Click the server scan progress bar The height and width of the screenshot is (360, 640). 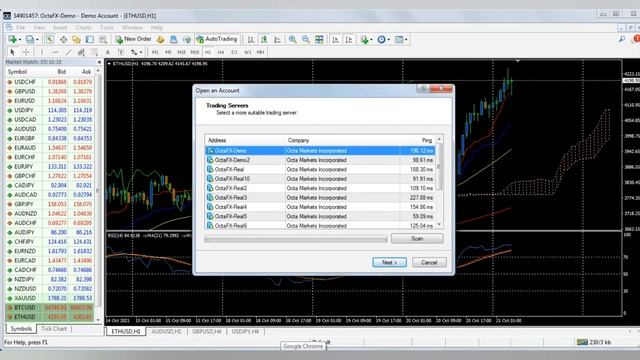296,239
